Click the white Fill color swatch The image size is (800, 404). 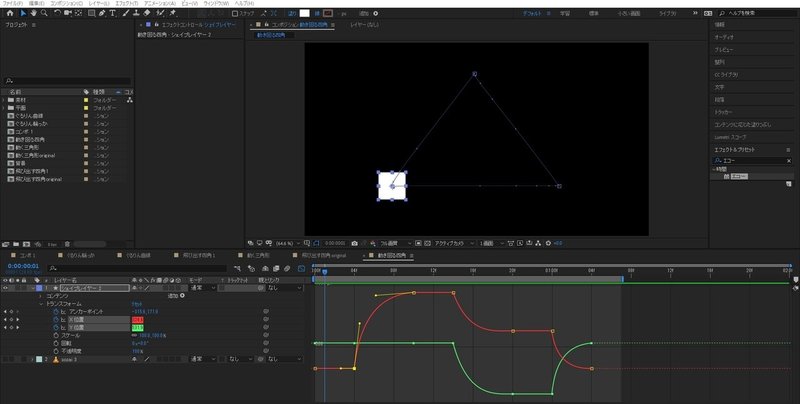click(x=305, y=13)
